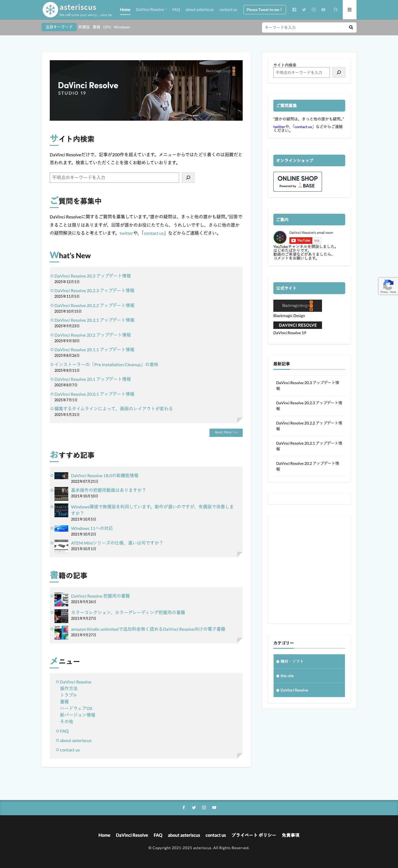Click the YouTube subscribe button
The image size is (398, 868).
(301, 241)
